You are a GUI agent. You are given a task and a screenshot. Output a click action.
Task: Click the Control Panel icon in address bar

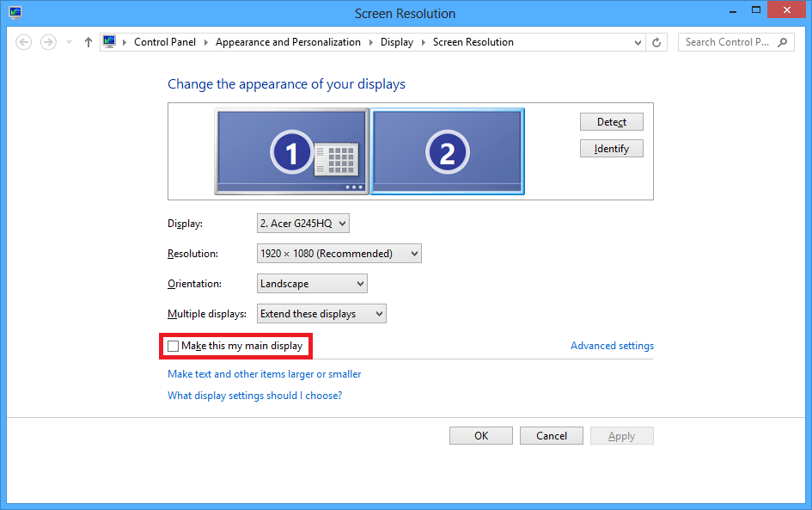click(x=109, y=42)
